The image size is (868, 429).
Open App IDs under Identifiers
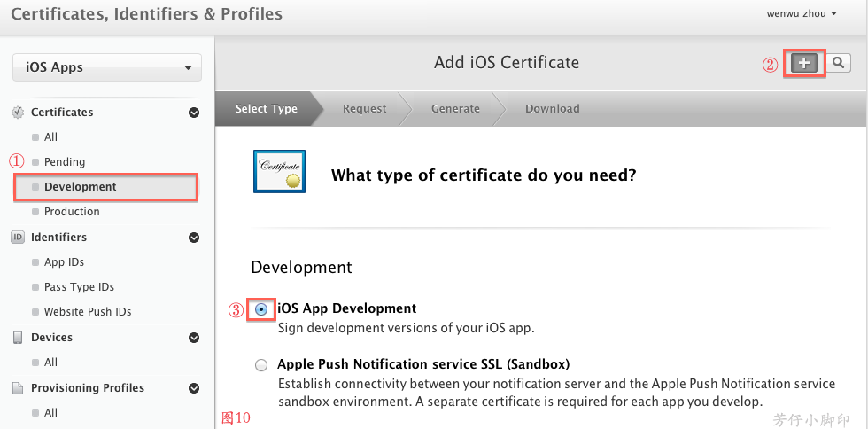click(x=64, y=262)
